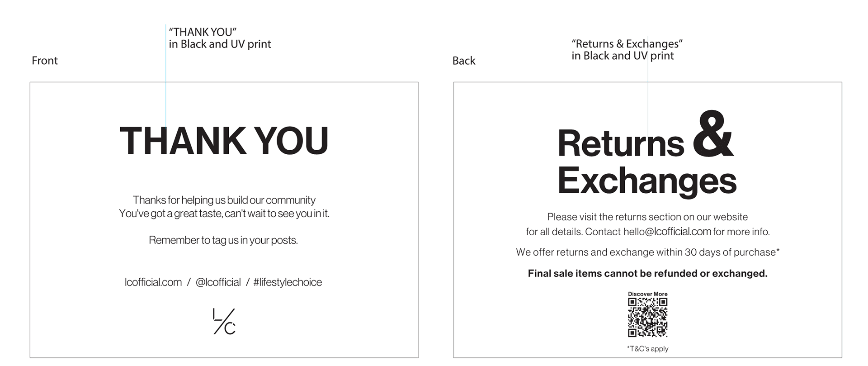The height and width of the screenshot is (366, 868).
Task: Click the Remember to tag us line
Action: 223,240
